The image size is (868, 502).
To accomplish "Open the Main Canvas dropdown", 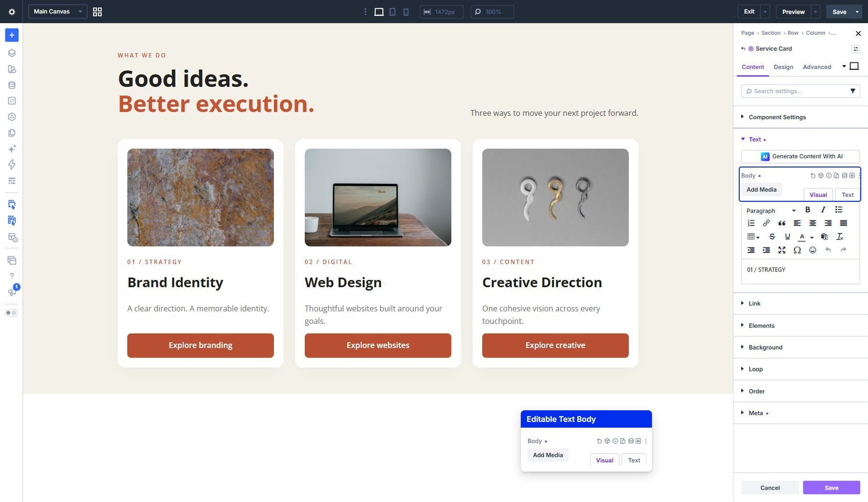I will (58, 12).
